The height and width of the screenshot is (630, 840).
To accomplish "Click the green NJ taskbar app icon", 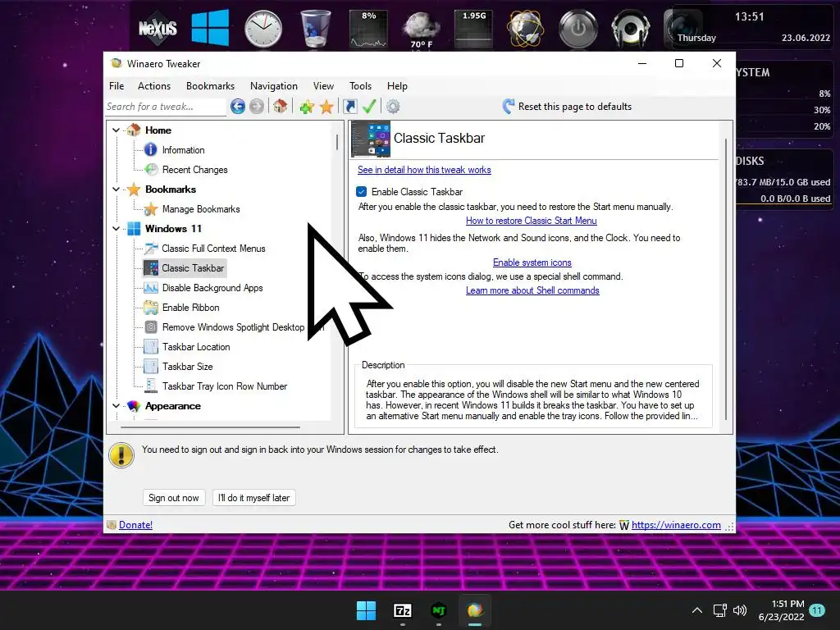I will pyautogui.click(x=439, y=610).
